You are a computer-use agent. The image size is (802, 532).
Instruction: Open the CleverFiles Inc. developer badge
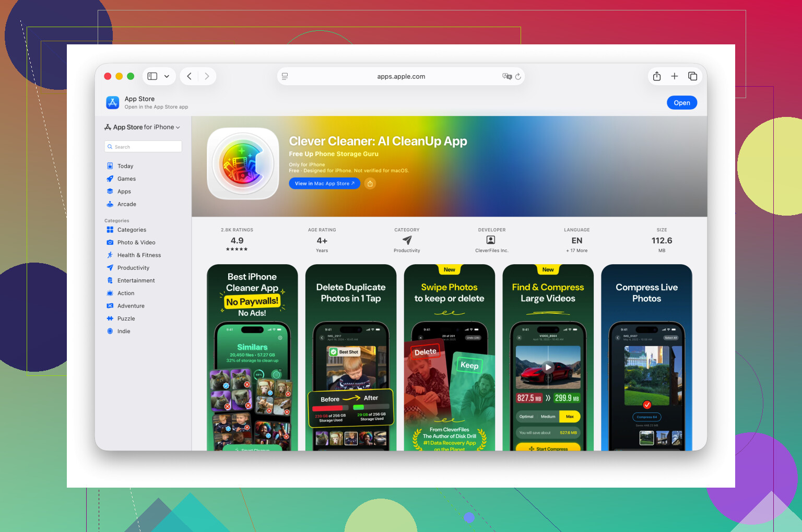click(x=491, y=240)
